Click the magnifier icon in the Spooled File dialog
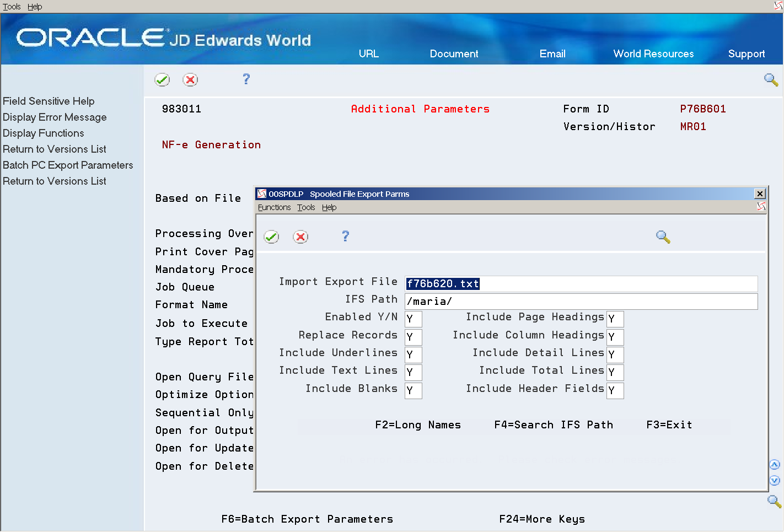784x532 pixels. tap(663, 237)
